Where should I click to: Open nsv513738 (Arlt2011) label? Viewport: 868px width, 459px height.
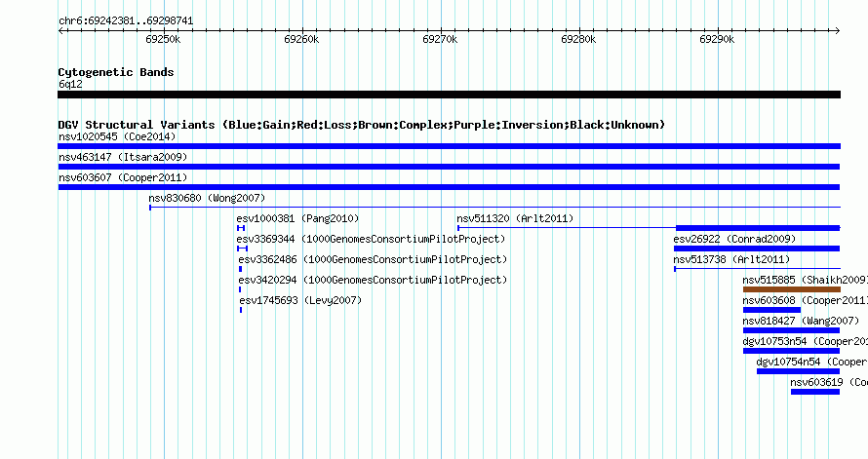[x=731, y=259]
